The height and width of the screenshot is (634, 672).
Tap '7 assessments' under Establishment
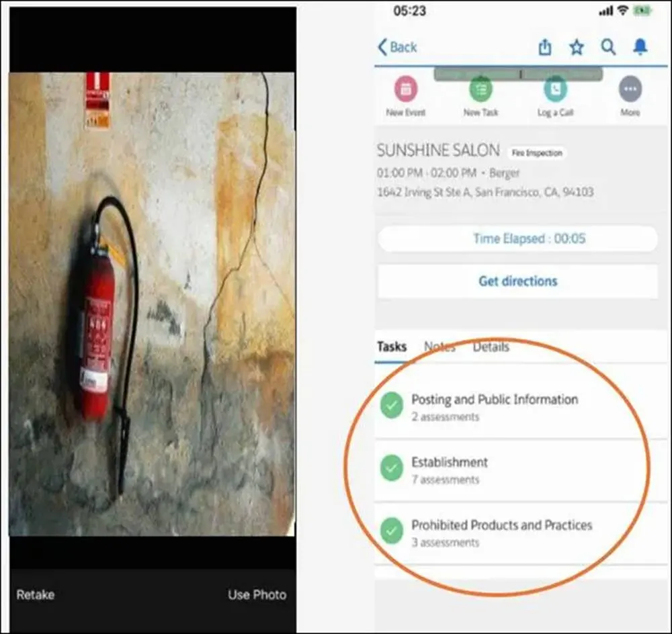445,480
